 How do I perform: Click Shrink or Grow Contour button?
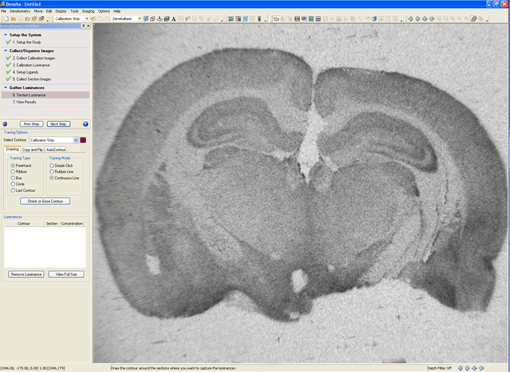45,201
